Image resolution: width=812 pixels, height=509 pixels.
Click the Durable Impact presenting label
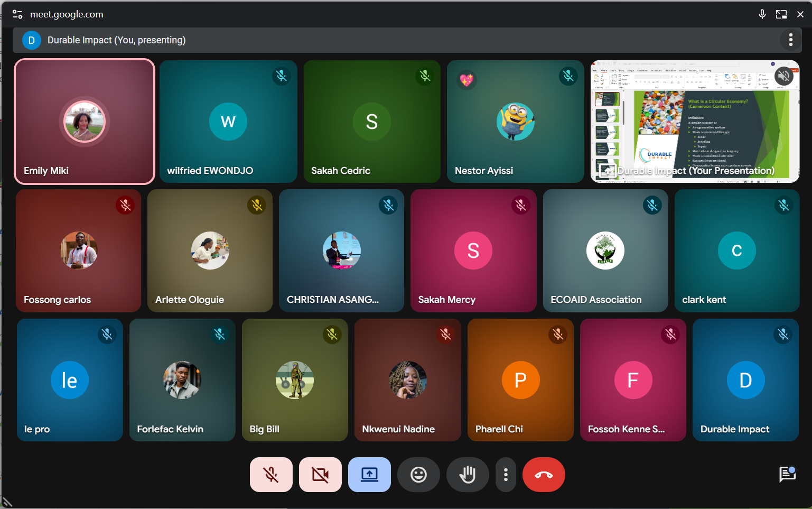(116, 40)
